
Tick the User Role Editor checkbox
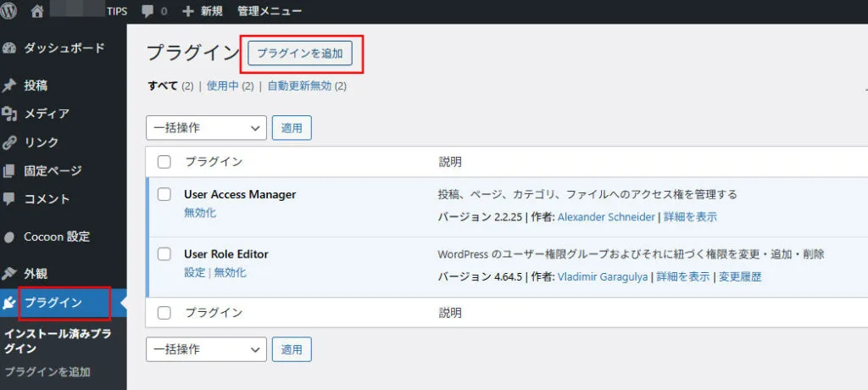[x=164, y=253]
